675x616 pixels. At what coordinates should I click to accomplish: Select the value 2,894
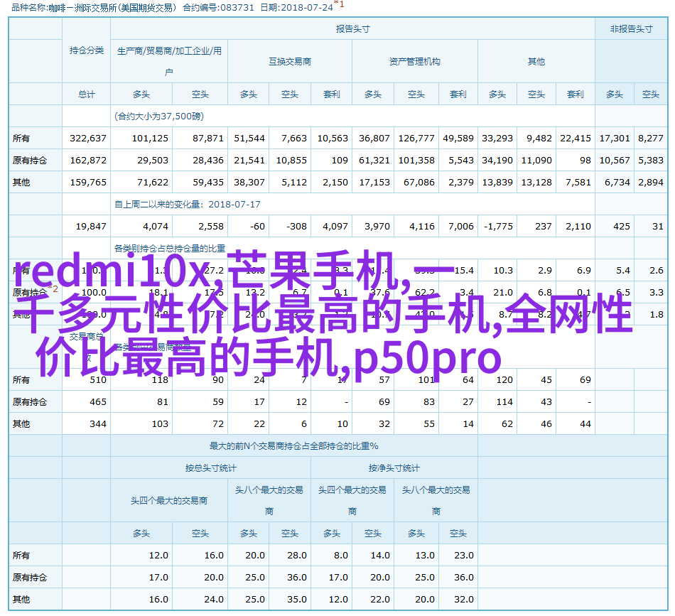[x=650, y=182]
